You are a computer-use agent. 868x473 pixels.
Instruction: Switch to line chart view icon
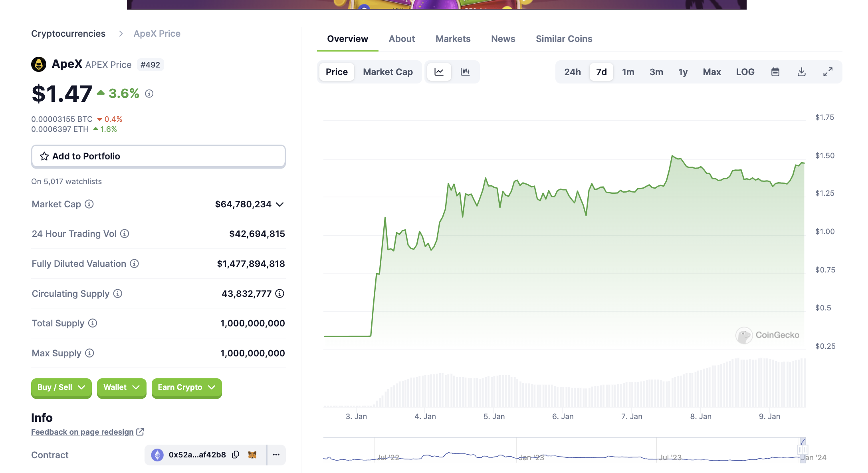[x=439, y=72]
